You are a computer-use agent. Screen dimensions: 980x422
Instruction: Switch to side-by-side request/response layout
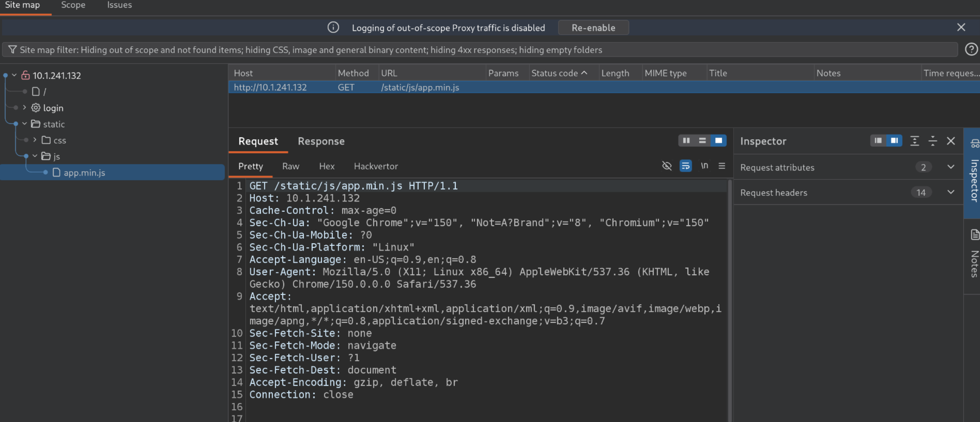[686, 141]
